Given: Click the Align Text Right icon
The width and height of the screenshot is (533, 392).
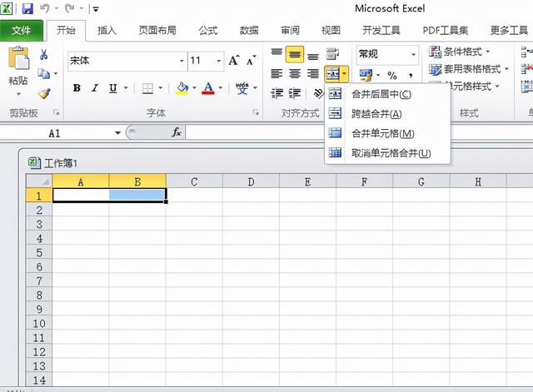Looking at the screenshot, I should [x=313, y=73].
